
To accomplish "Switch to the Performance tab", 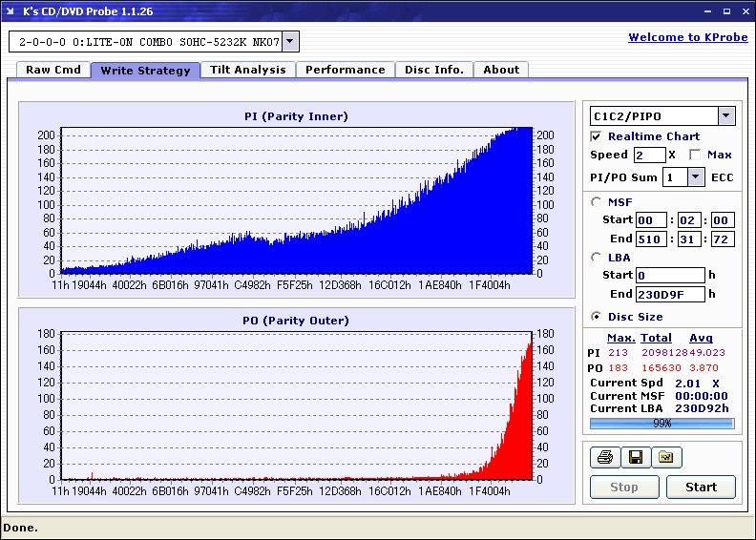I will click(346, 70).
